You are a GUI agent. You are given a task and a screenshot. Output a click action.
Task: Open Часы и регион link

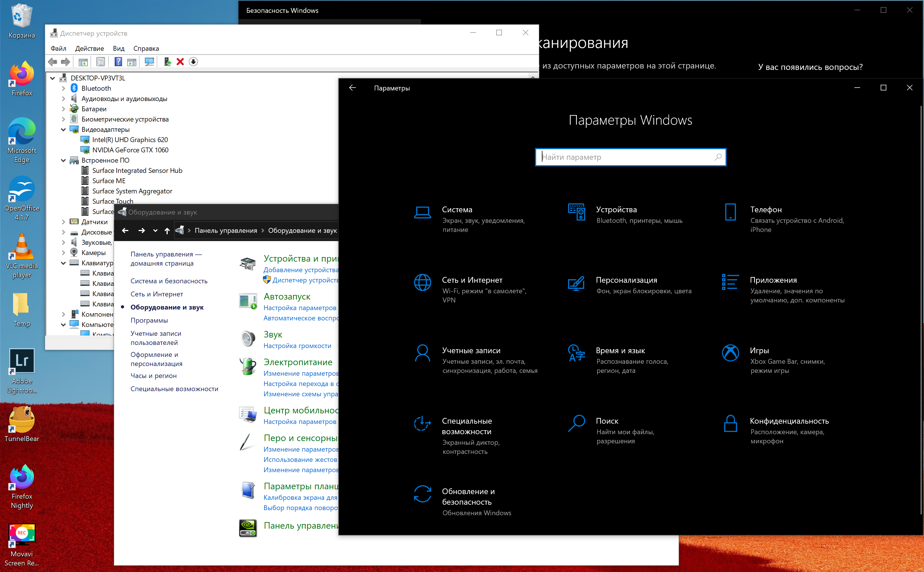click(x=153, y=376)
